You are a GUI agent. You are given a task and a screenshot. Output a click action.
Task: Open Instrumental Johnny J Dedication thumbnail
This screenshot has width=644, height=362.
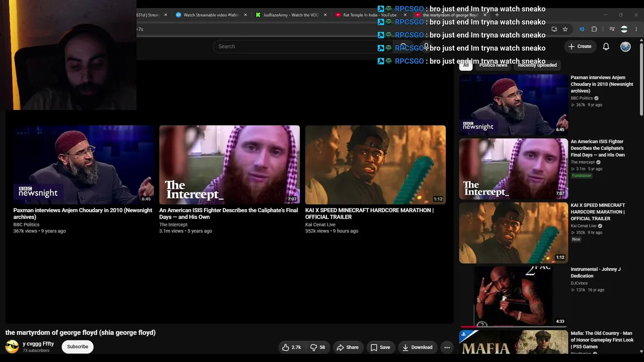[513, 297]
